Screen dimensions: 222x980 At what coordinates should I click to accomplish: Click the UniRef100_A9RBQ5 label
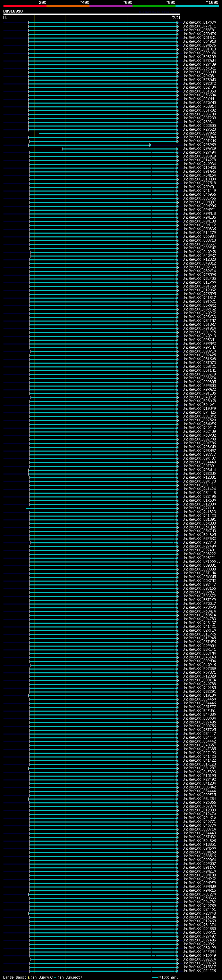(199, 382)
